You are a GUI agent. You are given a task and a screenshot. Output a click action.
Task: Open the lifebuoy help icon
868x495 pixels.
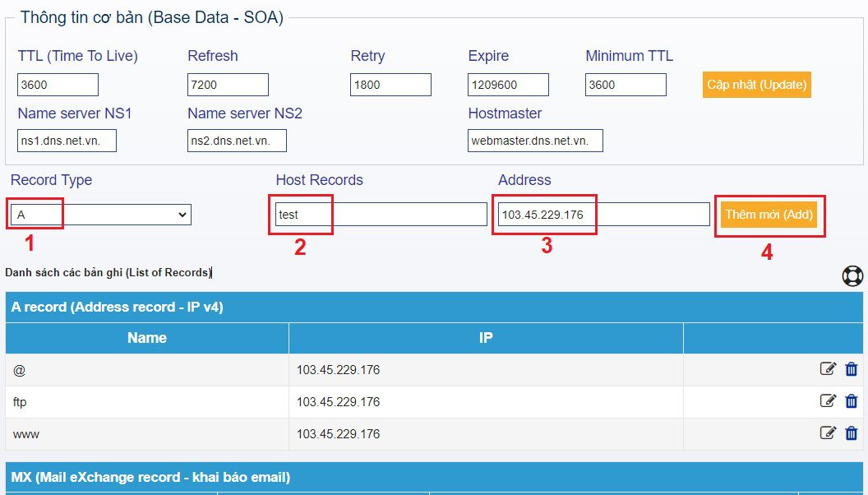852,275
